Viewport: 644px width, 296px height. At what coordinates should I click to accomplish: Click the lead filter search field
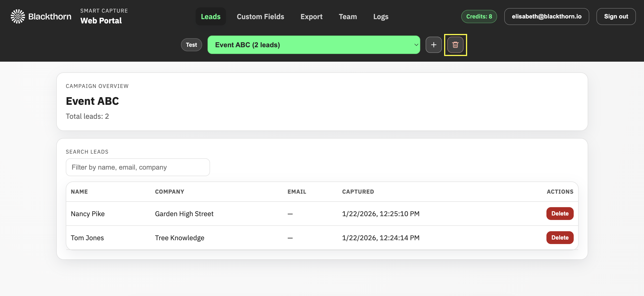coord(137,167)
